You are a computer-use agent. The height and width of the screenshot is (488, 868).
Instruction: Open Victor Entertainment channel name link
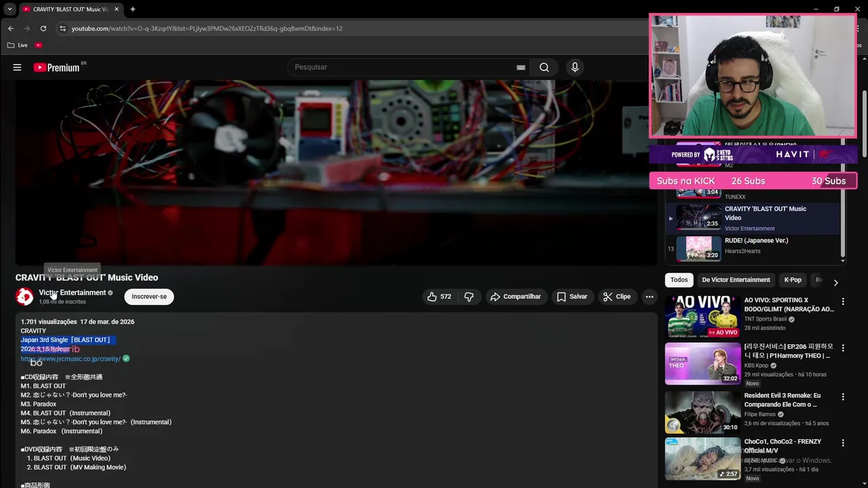72,293
